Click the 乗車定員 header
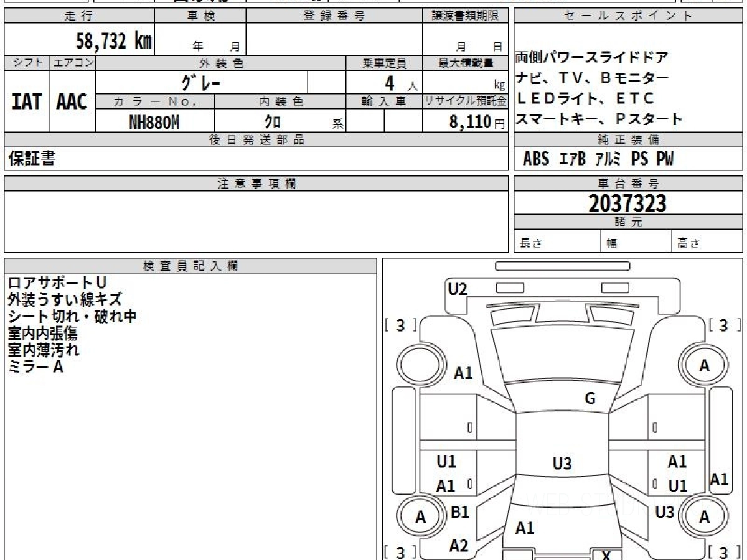Image resolution: width=747 pixels, height=560 pixels. (x=384, y=63)
